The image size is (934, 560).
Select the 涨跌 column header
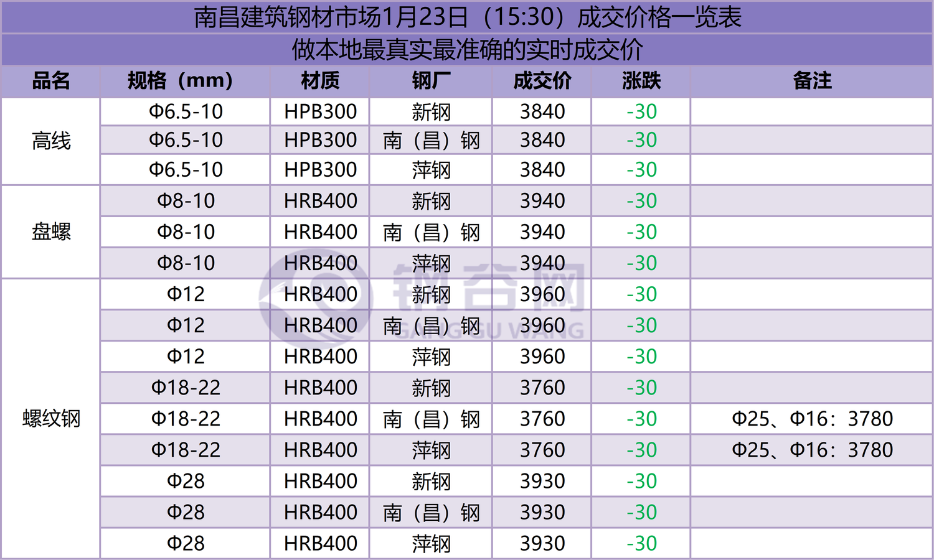641,81
